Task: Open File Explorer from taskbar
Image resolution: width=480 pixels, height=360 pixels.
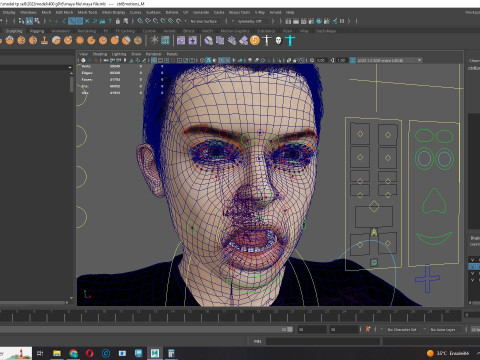Action: point(57,353)
